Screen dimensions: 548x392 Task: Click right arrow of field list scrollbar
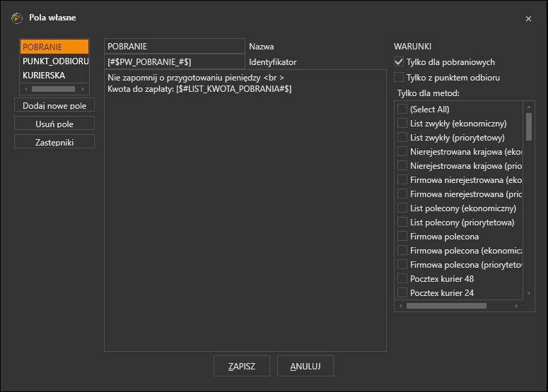pos(83,89)
